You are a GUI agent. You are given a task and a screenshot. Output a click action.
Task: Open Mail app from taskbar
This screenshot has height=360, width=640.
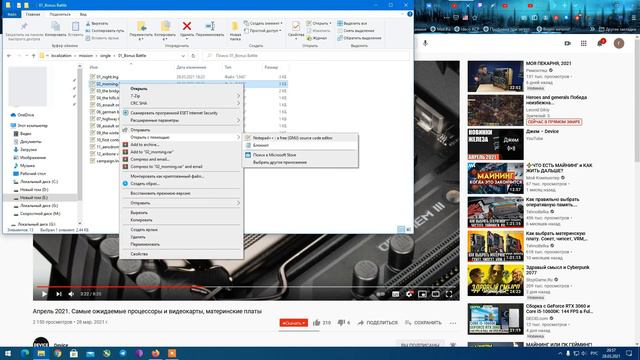click(90, 353)
